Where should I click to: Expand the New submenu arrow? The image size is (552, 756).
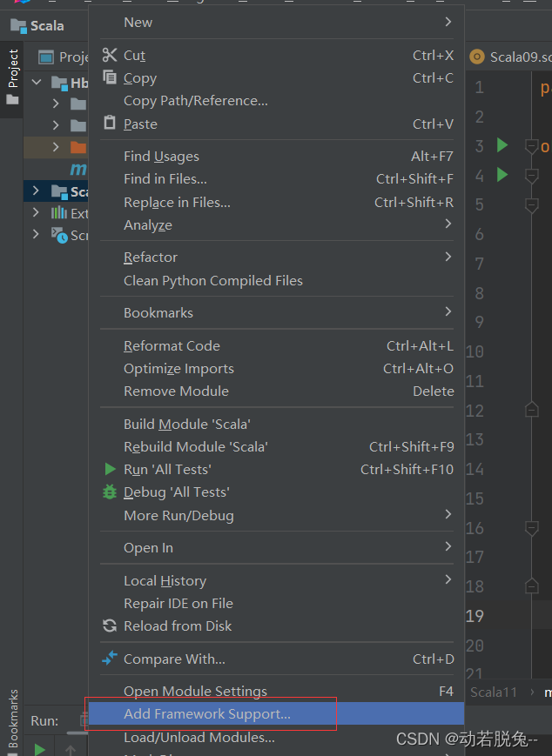click(x=447, y=21)
